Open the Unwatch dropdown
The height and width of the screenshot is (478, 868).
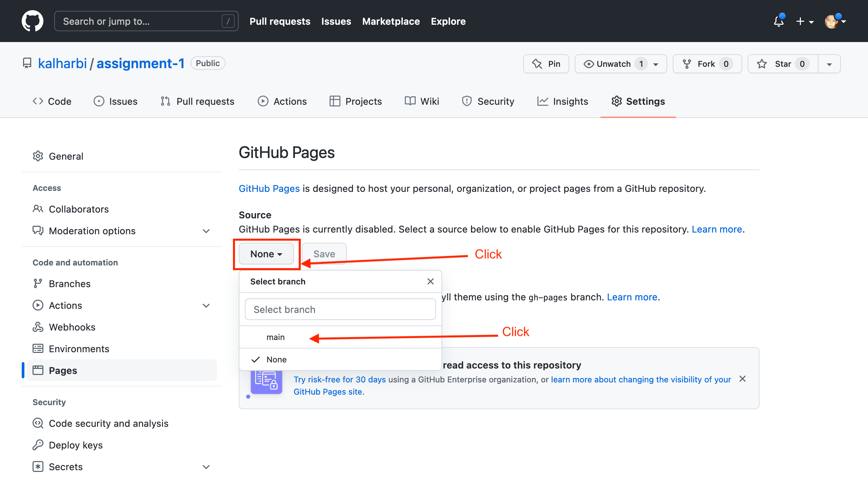point(621,64)
